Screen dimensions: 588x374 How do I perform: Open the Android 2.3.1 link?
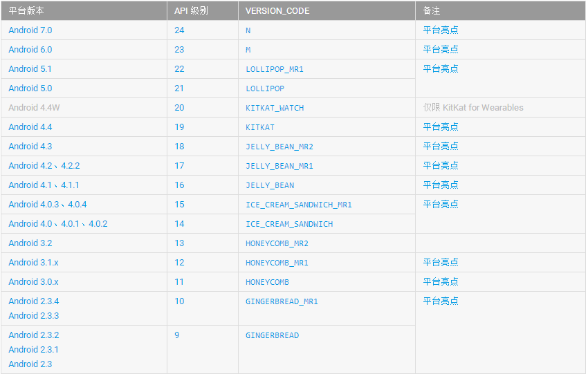coord(33,350)
